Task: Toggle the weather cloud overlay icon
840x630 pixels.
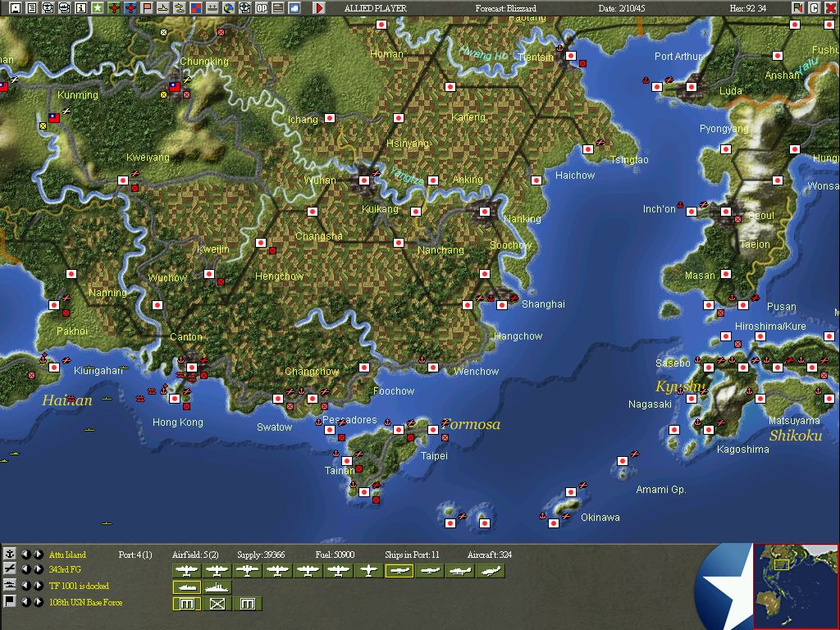Action: [x=294, y=7]
